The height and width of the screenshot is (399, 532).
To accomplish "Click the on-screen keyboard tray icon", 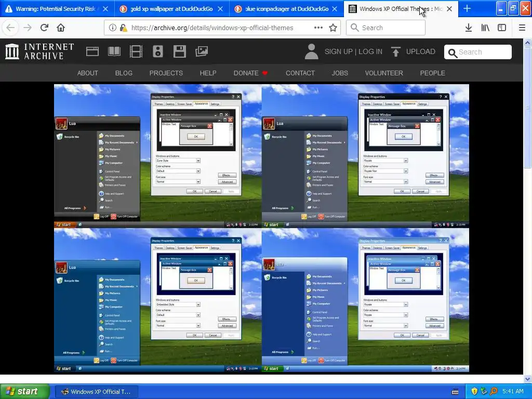I will pyautogui.click(x=455, y=392).
